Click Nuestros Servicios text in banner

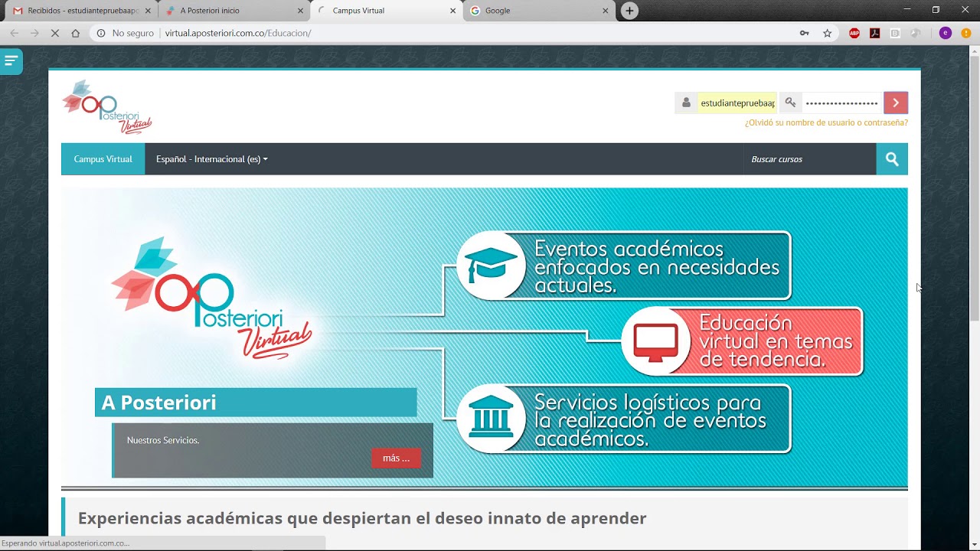tap(163, 440)
